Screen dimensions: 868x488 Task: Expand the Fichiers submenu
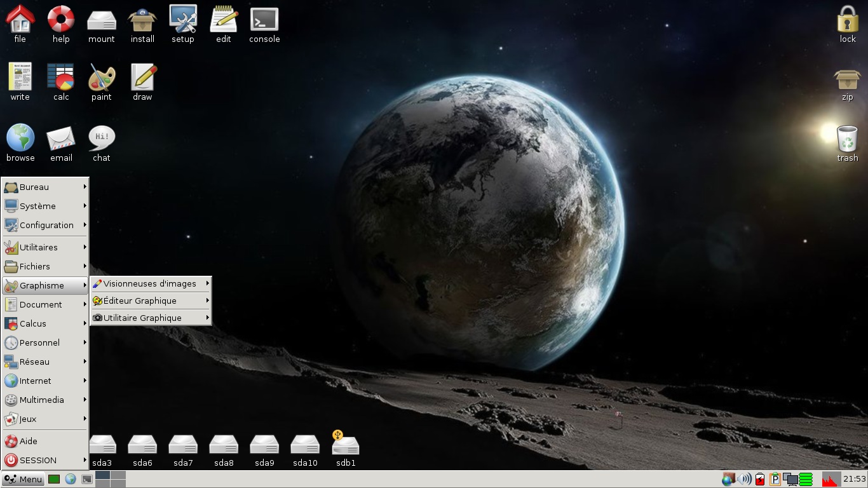[45, 266]
